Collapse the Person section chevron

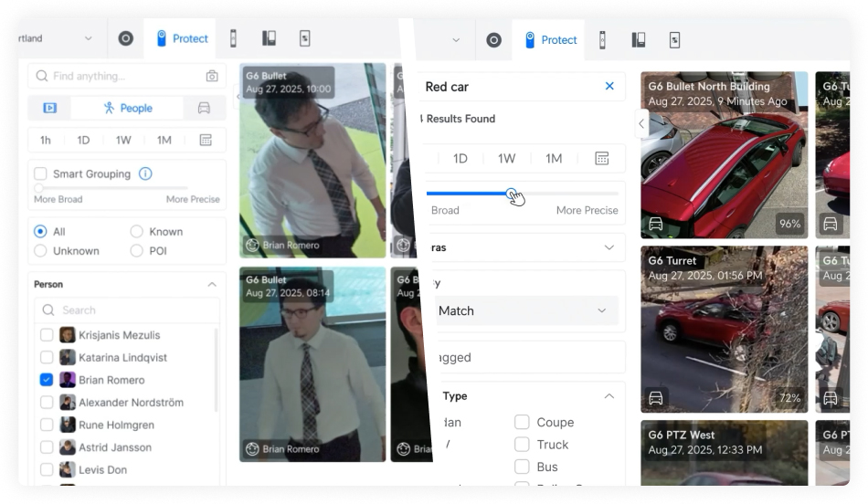212,285
